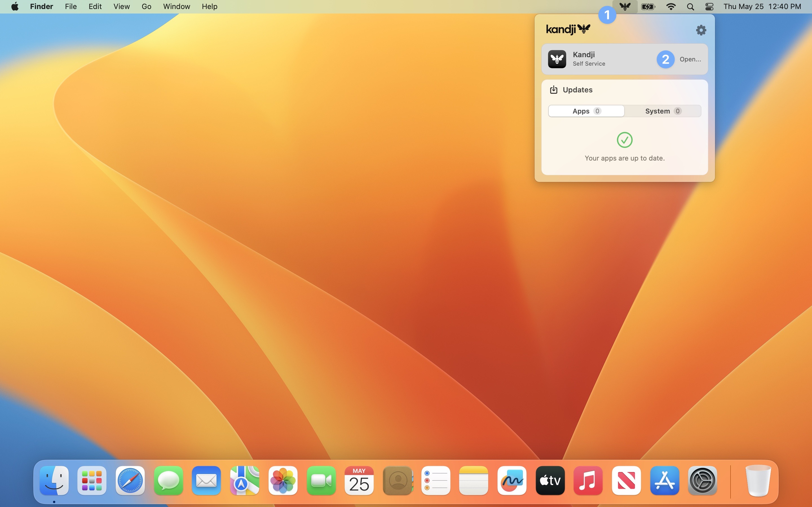The height and width of the screenshot is (507, 812).
Task: Open the Trash in the Dock
Action: point(758,480)
